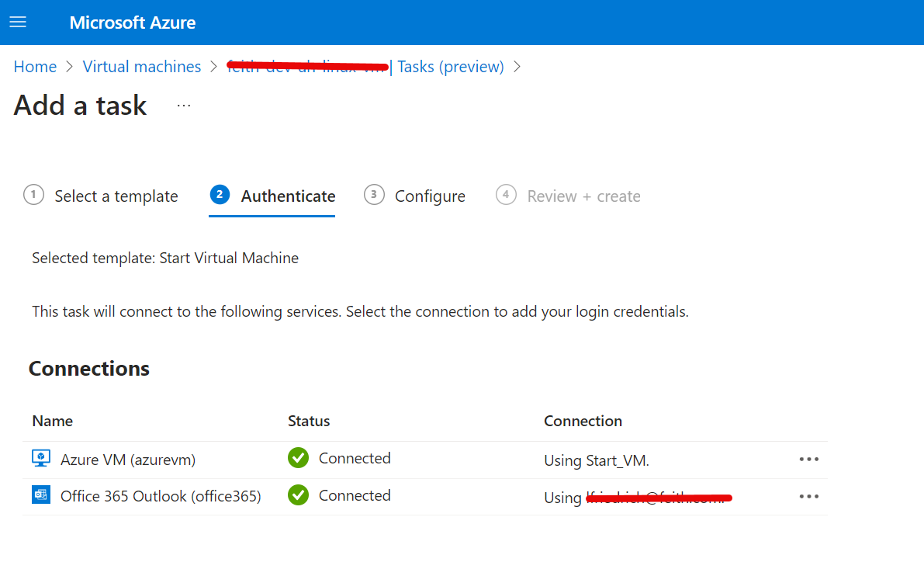The image size is (924, 576).
Task: Click green check icon in Azure VM row
Action: 298,458
